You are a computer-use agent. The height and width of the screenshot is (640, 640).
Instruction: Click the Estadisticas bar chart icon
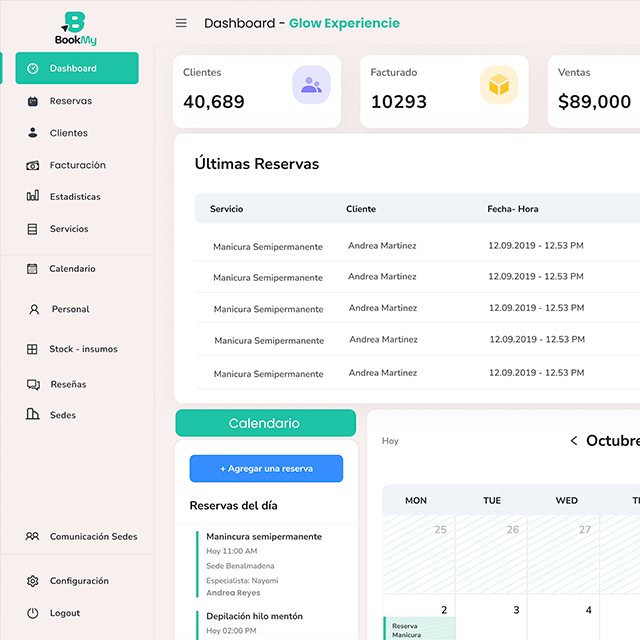(33, 196)
